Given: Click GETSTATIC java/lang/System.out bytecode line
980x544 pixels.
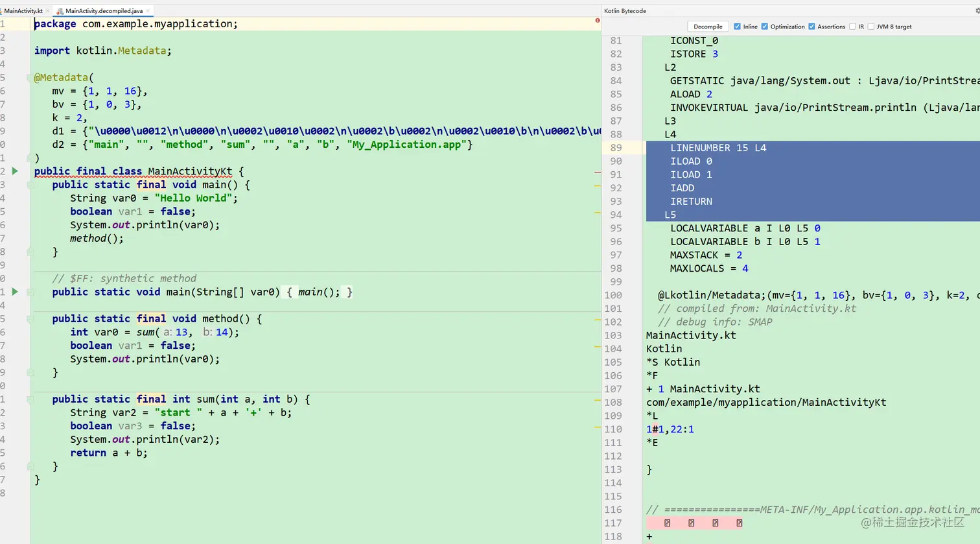Looking at the screenshot, I should tap(824, 81).
